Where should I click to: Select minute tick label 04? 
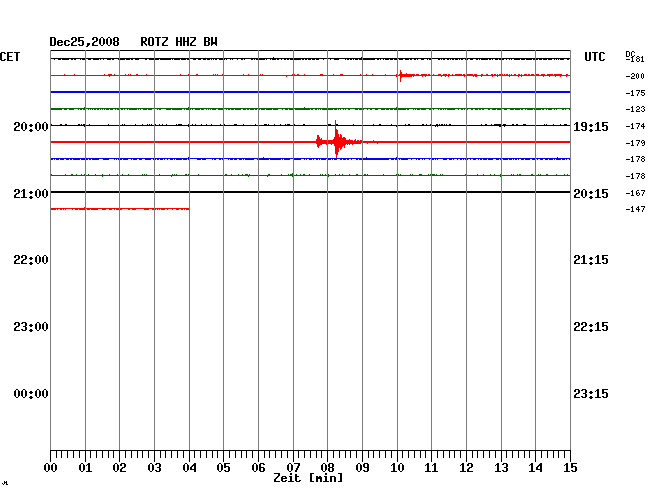[189, 468]
